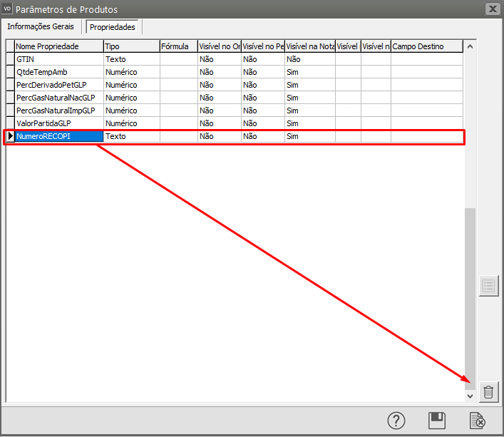Click Sim cell in NumeroRECOPI row
The width and height of the screenshot is (504, 437).
click(310, 136)
